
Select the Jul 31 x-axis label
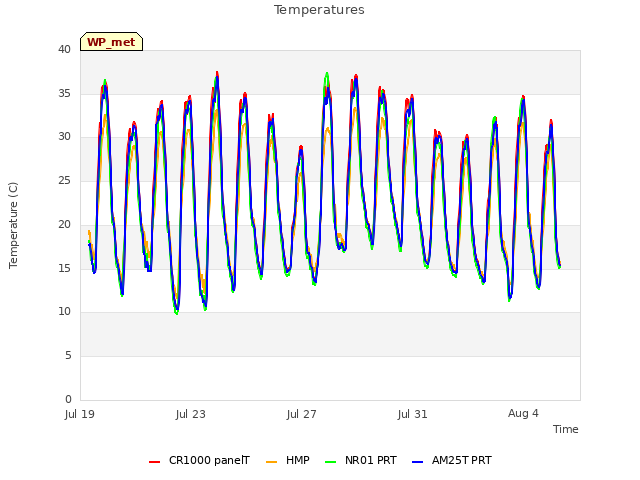(x=413, y=414)
